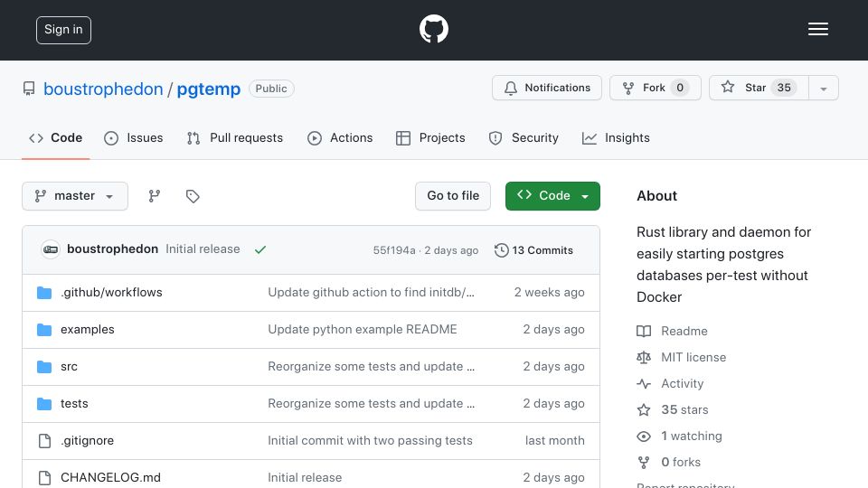868x488 pixels.
Task: Open star lists dropdown arrow
Action: [x=823, y=88]
